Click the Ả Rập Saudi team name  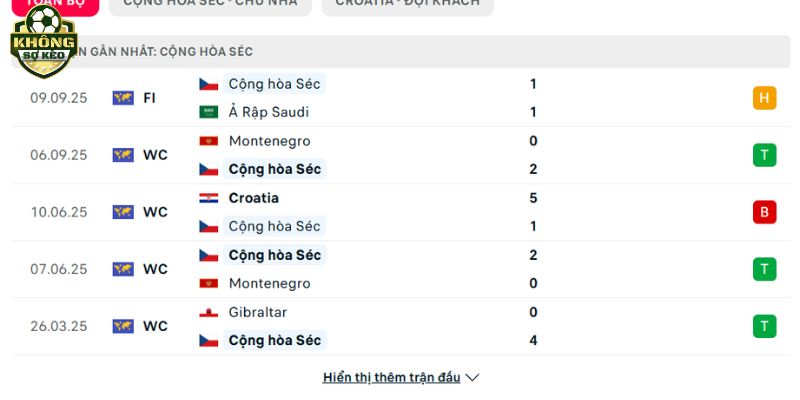point(268,112)
